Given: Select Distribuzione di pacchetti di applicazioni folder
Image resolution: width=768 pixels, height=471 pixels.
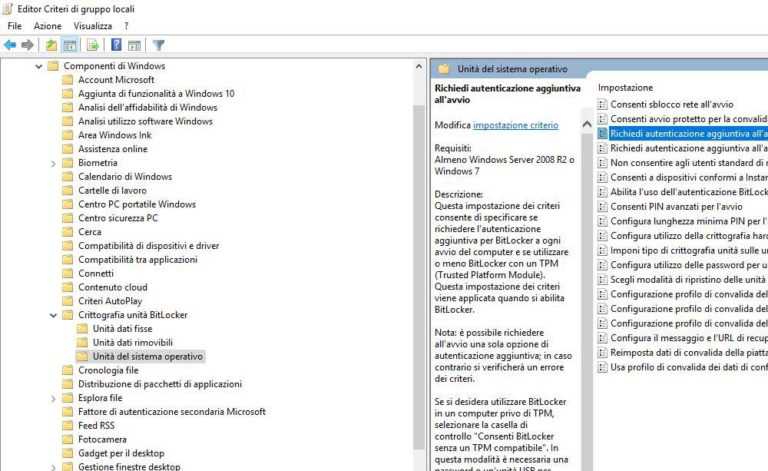Looking at the screenshot, I should pos(160,384).
